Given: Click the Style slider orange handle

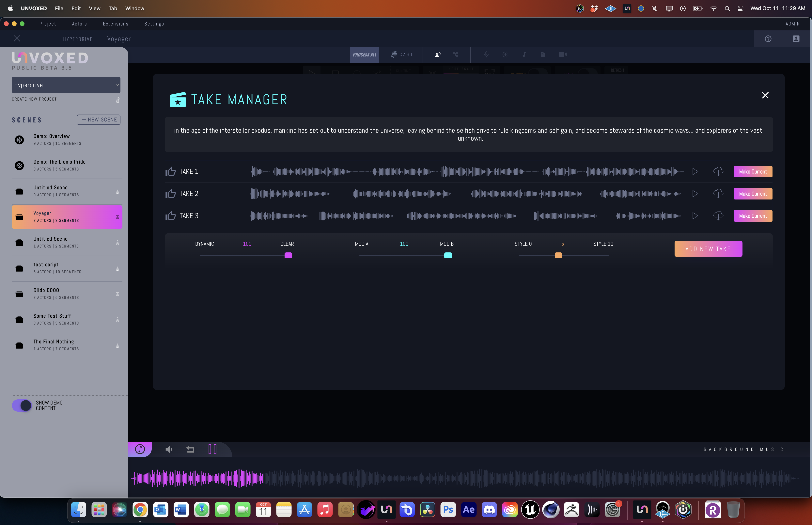Looking at the screenshot, I should click(558, 255).
